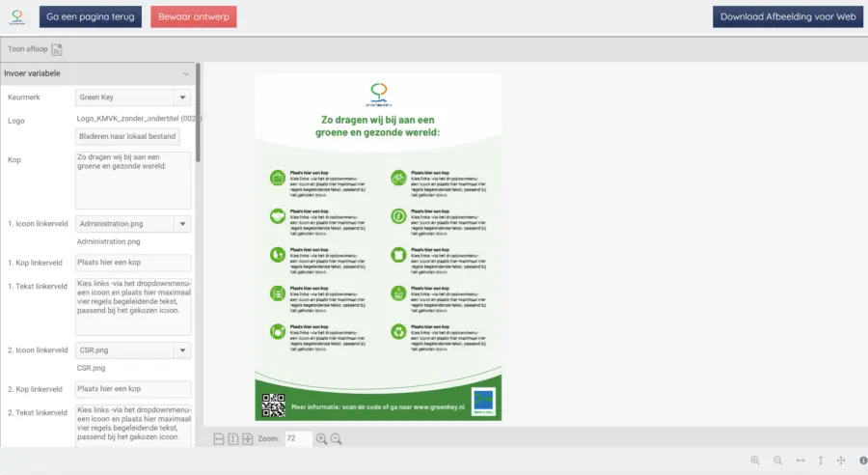Image resolution: width=868 pixels, height=475 pixels.
Task: Zoom out icon in bottom-right status bar
Action: pos(777,461)
